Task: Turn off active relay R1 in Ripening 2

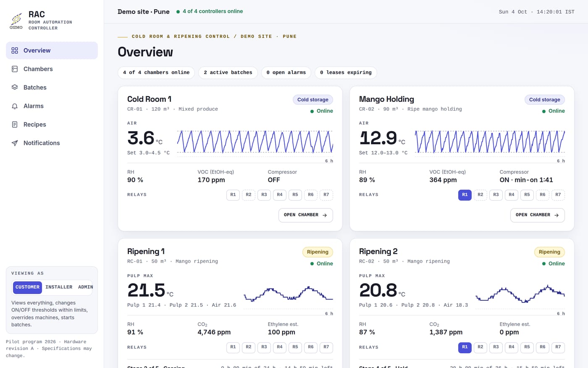Action: pyautogui.click(x=465, y=347)
